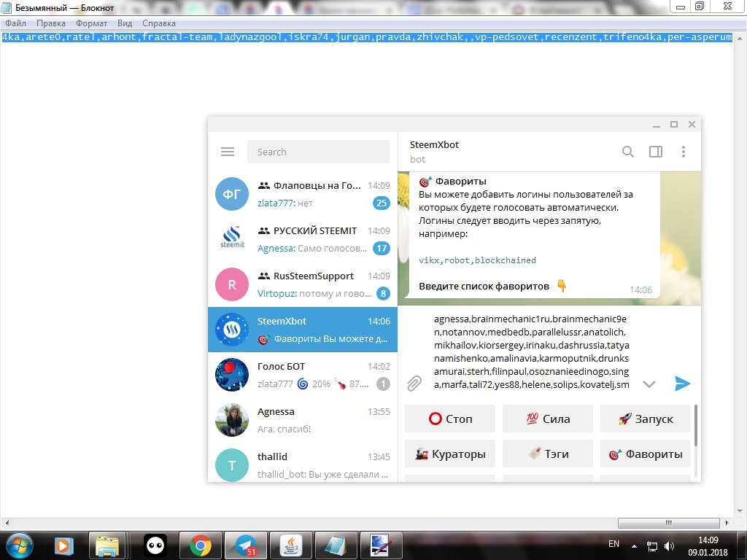
Task: Send the message with the blue arrow
Action: [x=682, y=384]
